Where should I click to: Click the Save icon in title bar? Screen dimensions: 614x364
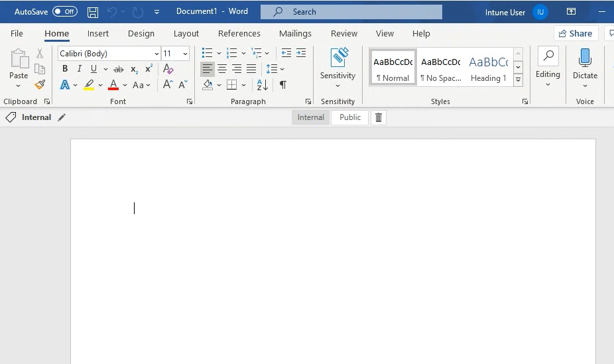tap(93, 12)
